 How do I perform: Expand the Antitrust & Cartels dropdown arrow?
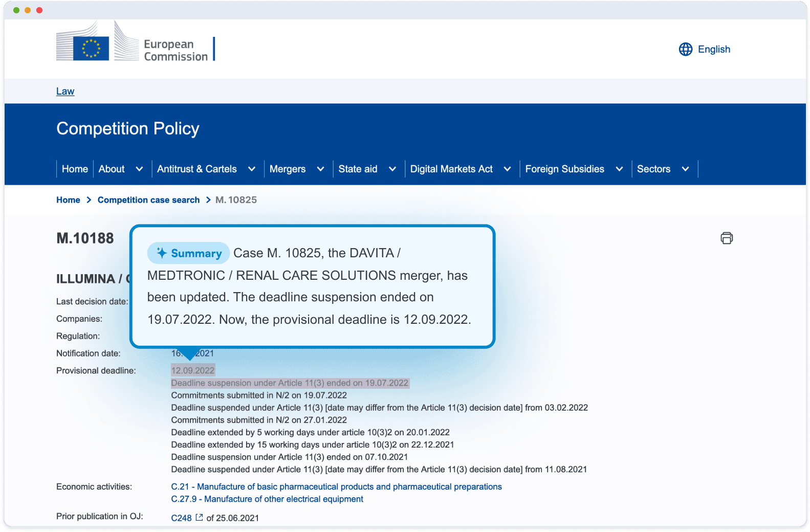(252, 169)
